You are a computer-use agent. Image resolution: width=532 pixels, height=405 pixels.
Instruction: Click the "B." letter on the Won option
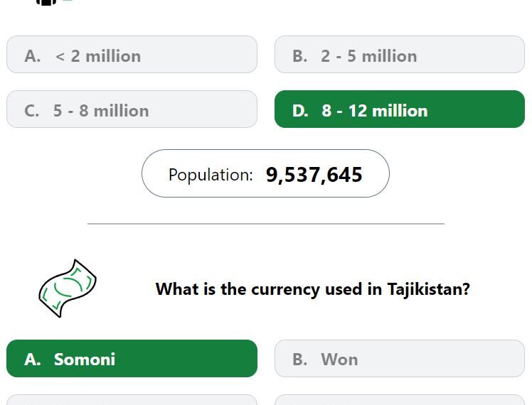click(300, 360)
